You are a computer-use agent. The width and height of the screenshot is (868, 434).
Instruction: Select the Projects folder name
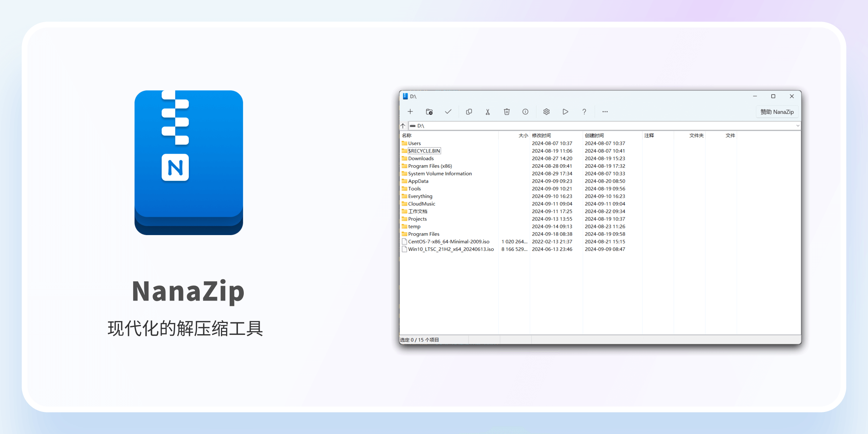click(417, 219)
